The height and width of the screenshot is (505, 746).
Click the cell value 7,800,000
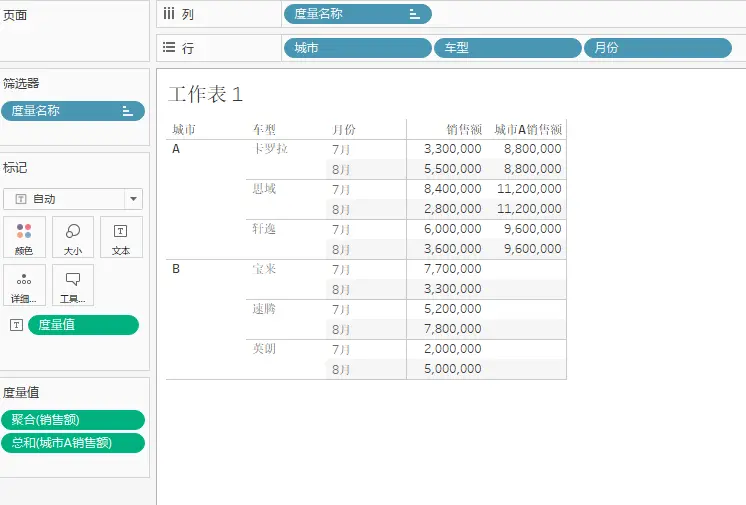452,329
